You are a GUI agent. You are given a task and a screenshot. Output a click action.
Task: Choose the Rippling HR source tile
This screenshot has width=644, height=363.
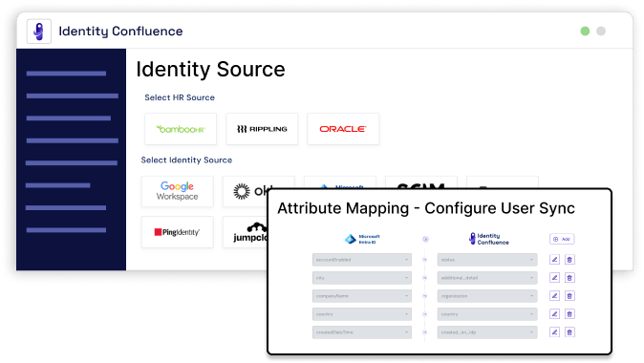pyautogui.click(x=262, y=129)
